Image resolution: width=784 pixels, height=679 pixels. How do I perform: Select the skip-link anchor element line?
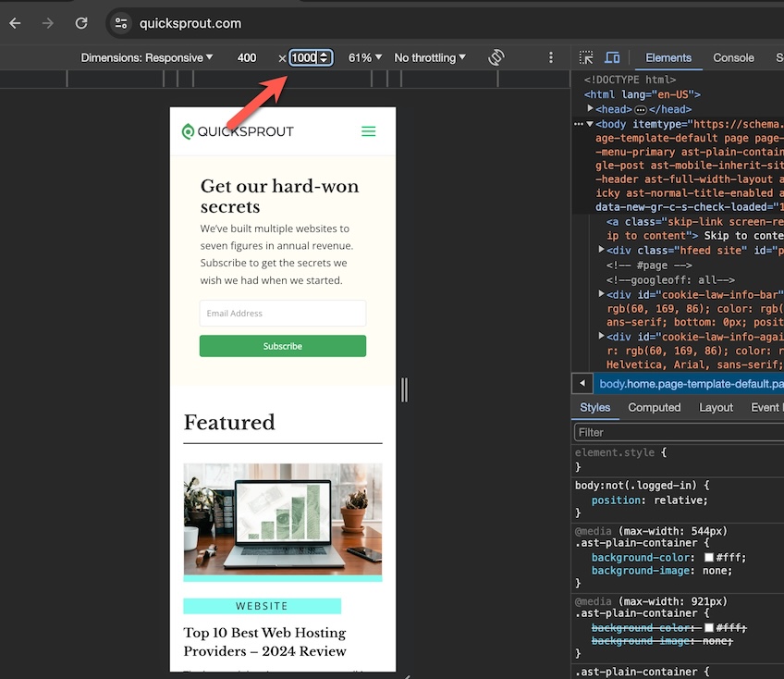(695, 228)
